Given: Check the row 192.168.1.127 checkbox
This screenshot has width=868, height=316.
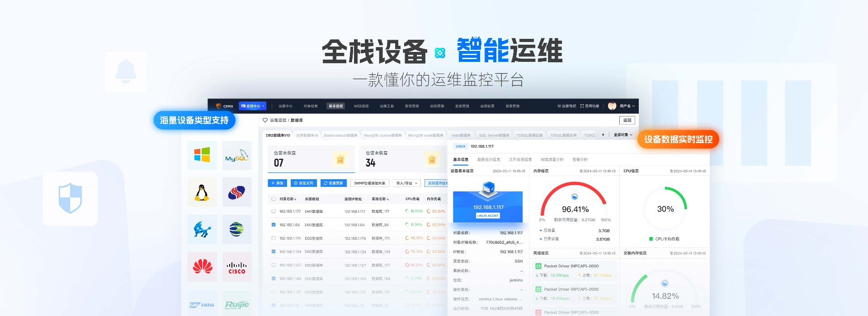Looking at the screenshot, I should tap(274, 265).
